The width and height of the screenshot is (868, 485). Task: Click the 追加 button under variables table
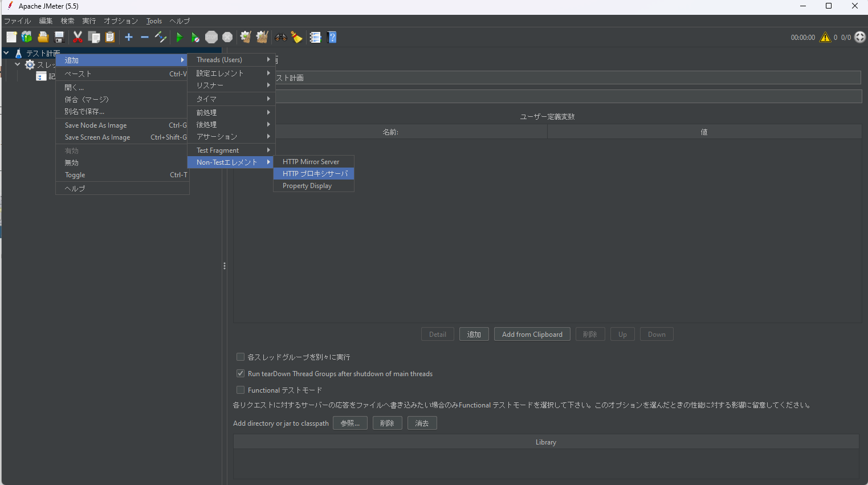(474, 334)
